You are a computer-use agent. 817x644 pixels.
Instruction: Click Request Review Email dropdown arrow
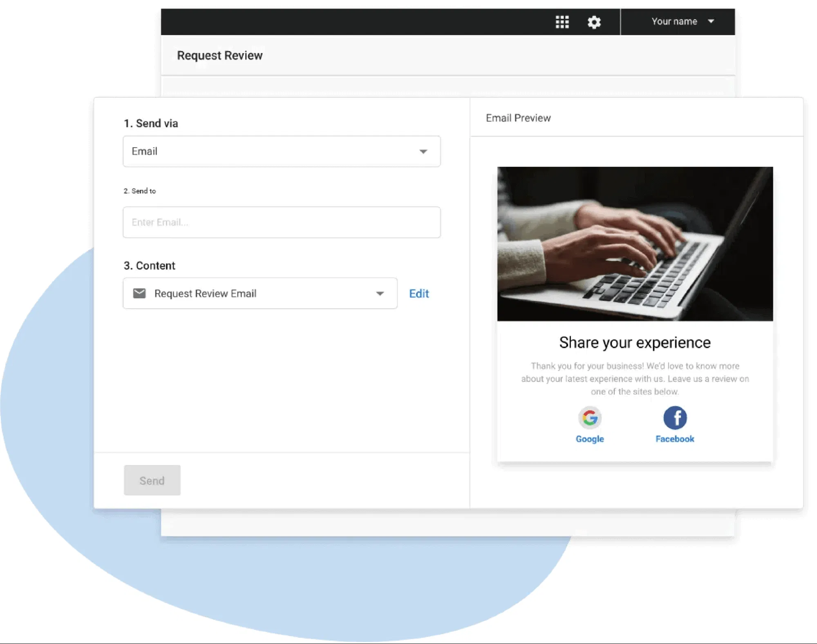pos(380,293)
